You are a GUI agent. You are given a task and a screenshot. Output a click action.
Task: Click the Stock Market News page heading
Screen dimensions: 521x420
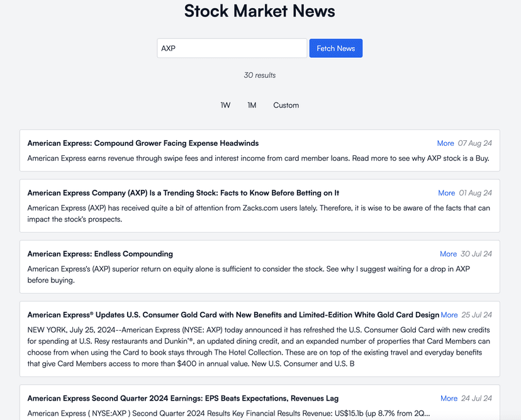coord(260,11)
